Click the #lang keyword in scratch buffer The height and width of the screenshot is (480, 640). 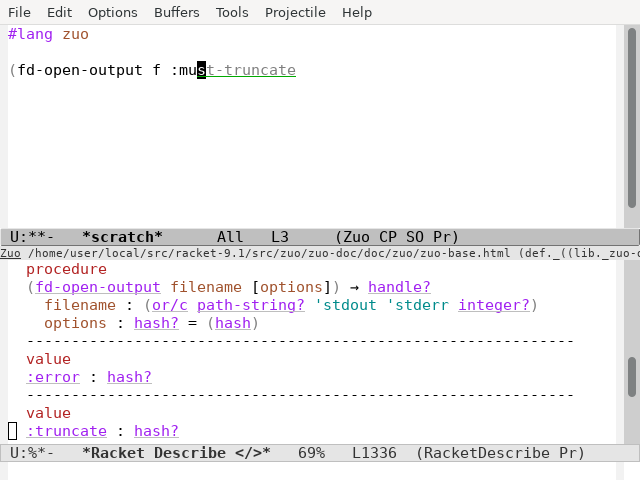pyautogui.click(x=30, y=34)
